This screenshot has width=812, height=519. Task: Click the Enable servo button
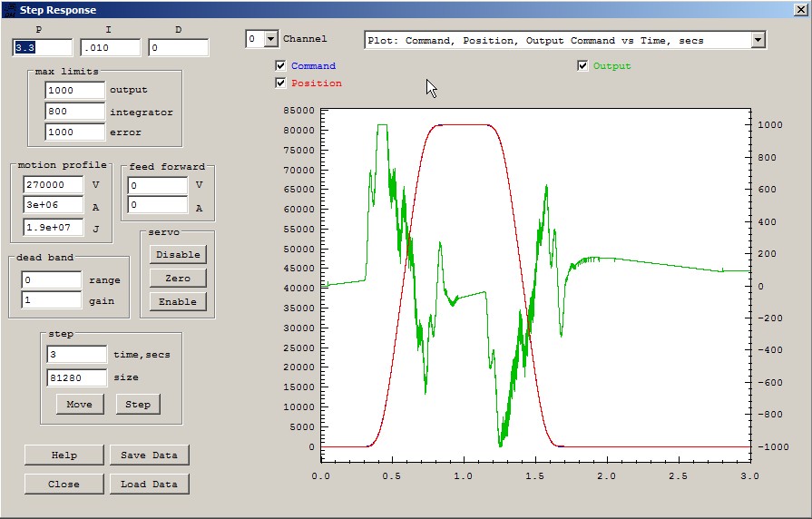(x=178, y=301)
